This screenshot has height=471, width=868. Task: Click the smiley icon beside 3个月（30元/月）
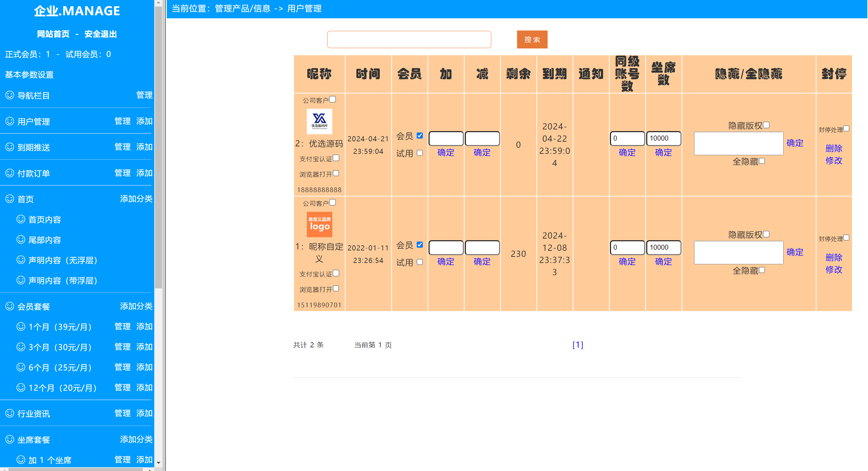point(21,347)
